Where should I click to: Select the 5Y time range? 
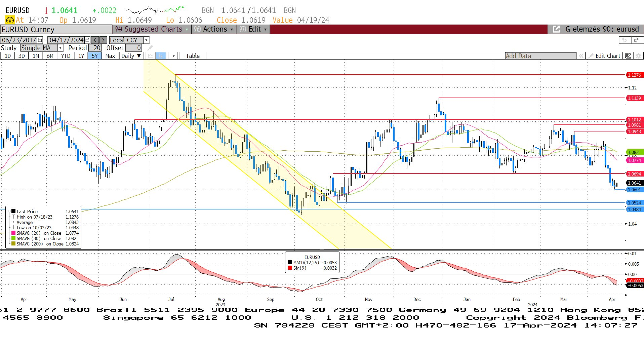click(x=95, y=56)
